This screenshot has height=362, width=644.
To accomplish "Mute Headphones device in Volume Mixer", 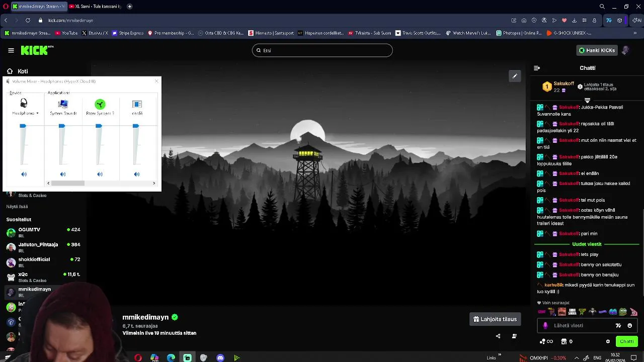I will pos(24,174).
